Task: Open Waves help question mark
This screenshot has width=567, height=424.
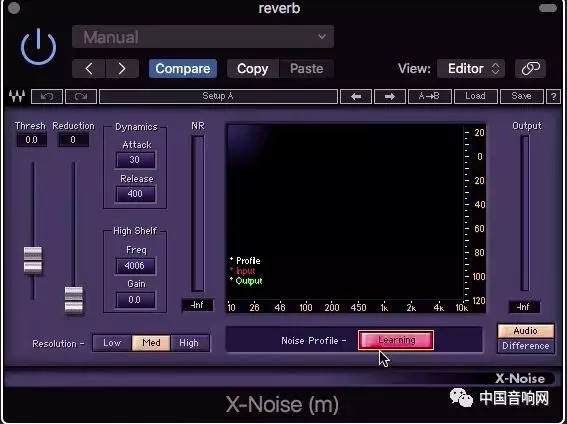Action: tap(553, 97)
